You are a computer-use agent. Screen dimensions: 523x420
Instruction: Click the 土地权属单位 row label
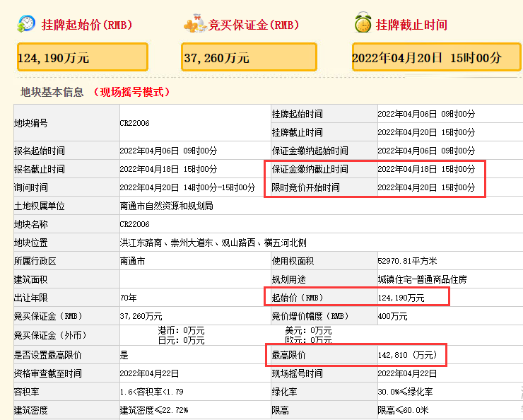pyautogui.click(x=40, y=206)
